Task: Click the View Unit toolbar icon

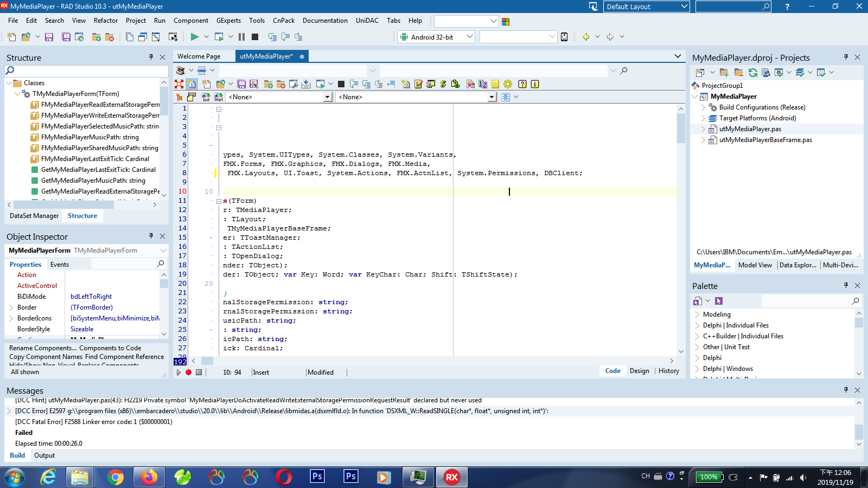Action: [130, 37]
